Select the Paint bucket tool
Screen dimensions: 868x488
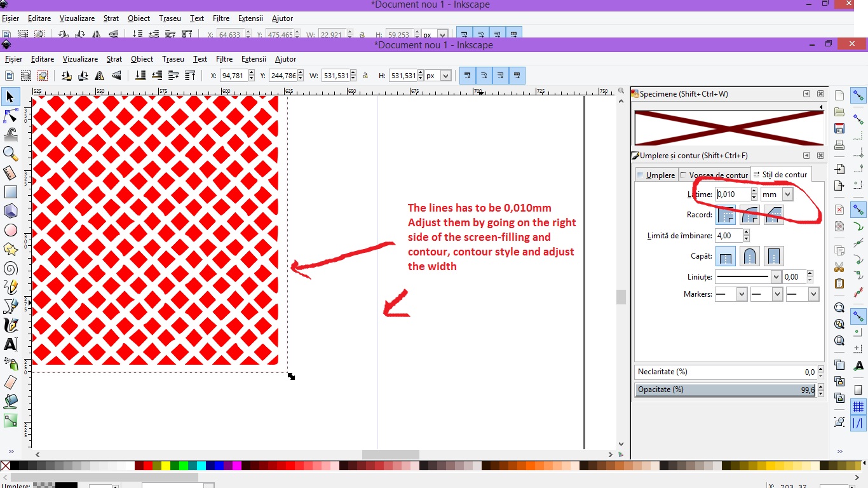click(10, 402)
